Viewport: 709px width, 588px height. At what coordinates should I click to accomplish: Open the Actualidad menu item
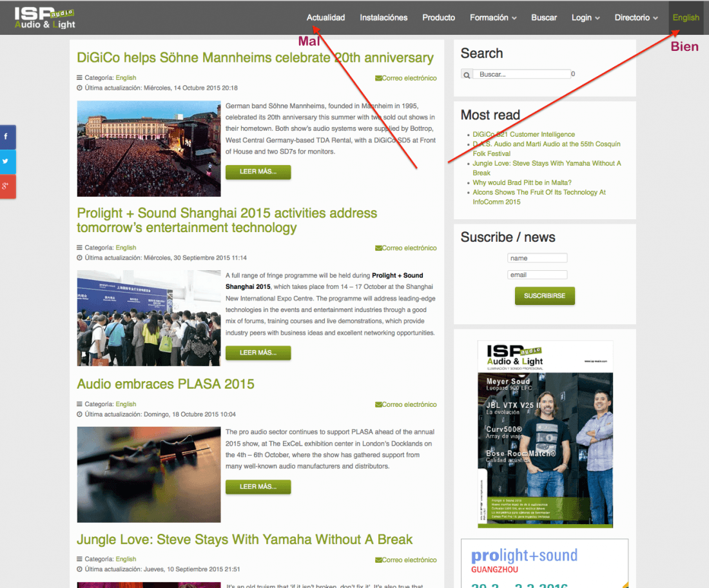click(x=325, y=17)
